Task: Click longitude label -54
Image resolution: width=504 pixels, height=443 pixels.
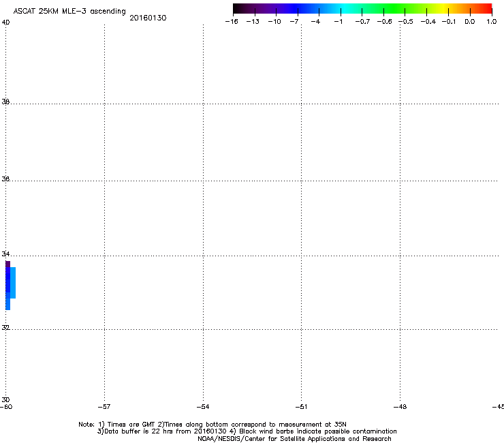Action: pos(203,407)
